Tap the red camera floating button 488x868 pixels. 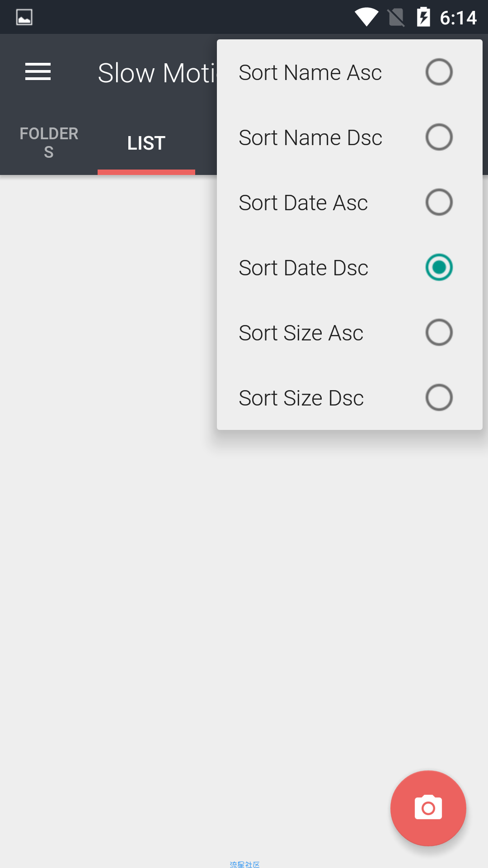click(x=428, y=808)
